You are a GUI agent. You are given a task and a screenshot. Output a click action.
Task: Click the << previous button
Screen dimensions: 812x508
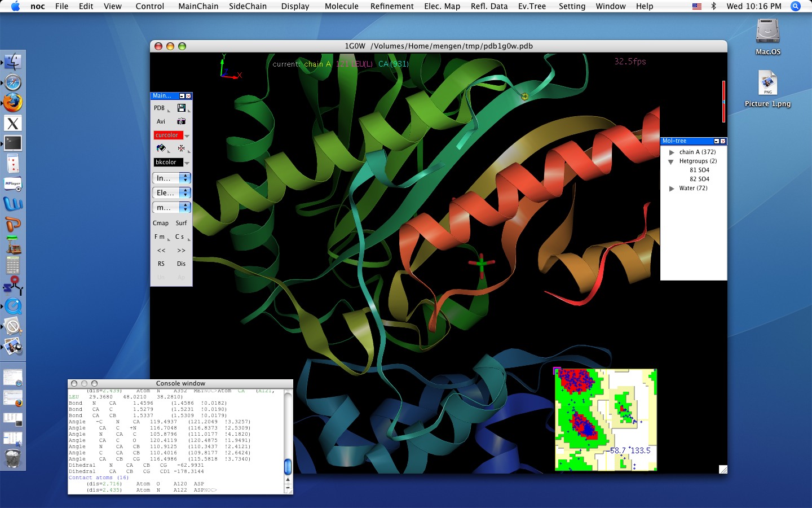click(161, 250)
